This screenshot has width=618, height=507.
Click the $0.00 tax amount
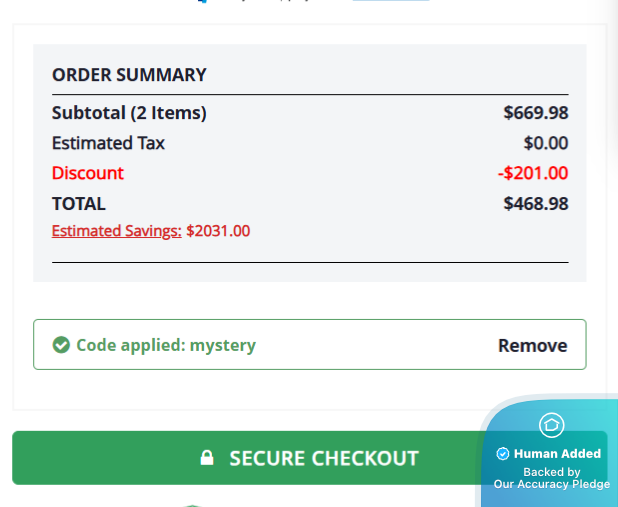coord(545,143)
